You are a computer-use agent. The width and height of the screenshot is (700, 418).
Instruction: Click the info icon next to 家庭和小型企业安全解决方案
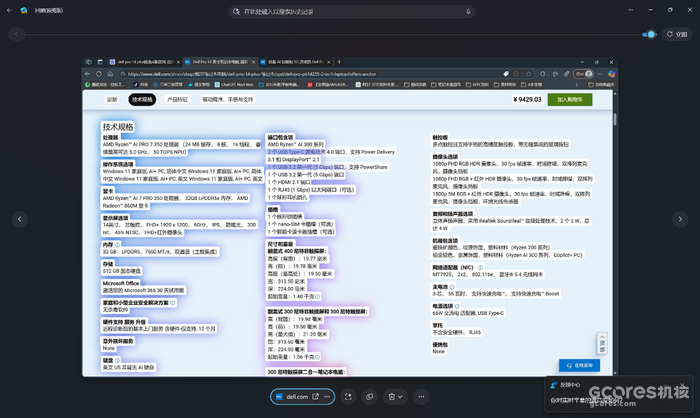pyautogui.click(x=173, y=303)
